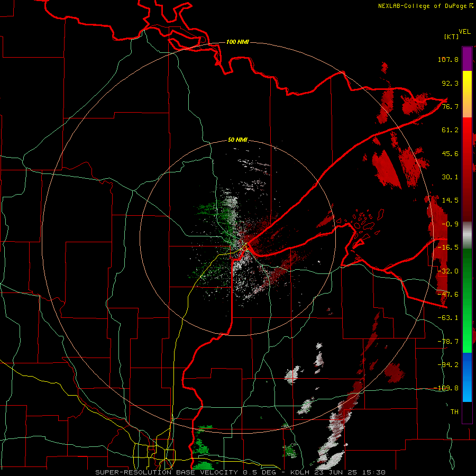Click the -47.6 velocity scale value
This screenshot has height=476, width=476.
pyautogui.click(x=448, y=295)
